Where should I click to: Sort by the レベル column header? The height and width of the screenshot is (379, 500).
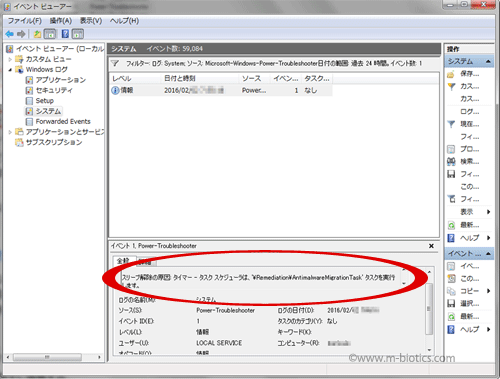point(135,79)
